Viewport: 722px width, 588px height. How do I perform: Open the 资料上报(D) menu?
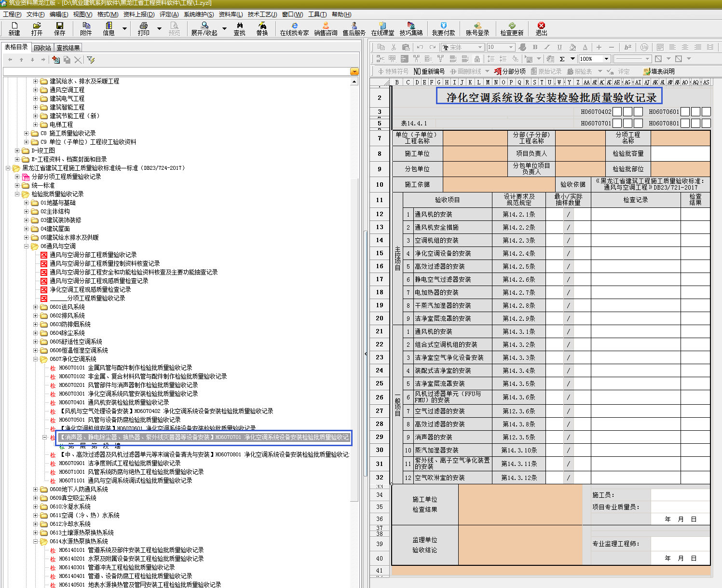click(139, 14)
